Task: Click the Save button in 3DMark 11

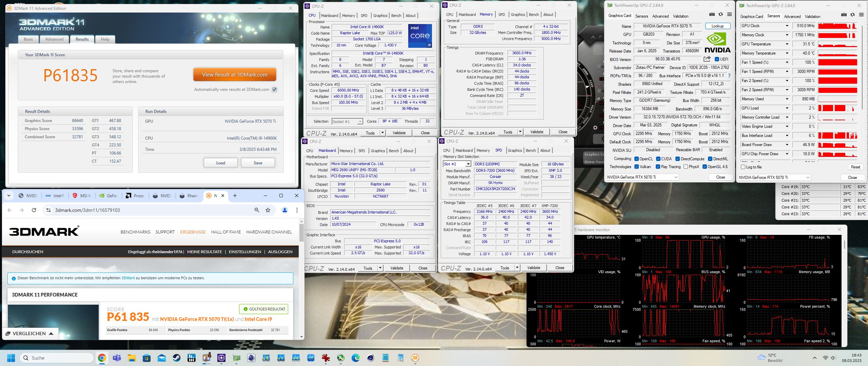Action: coord(258,163)
